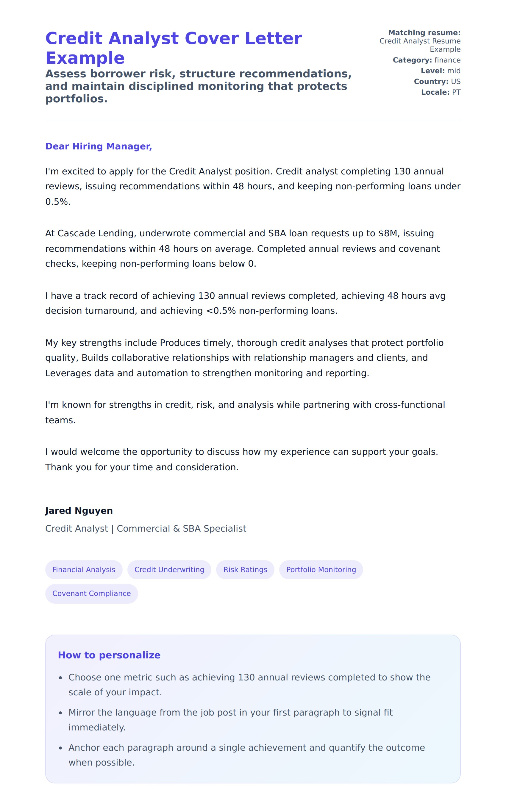Click the How to personalize heading
The width and height of the screenshot is (506, 812).
pos(109,655)
